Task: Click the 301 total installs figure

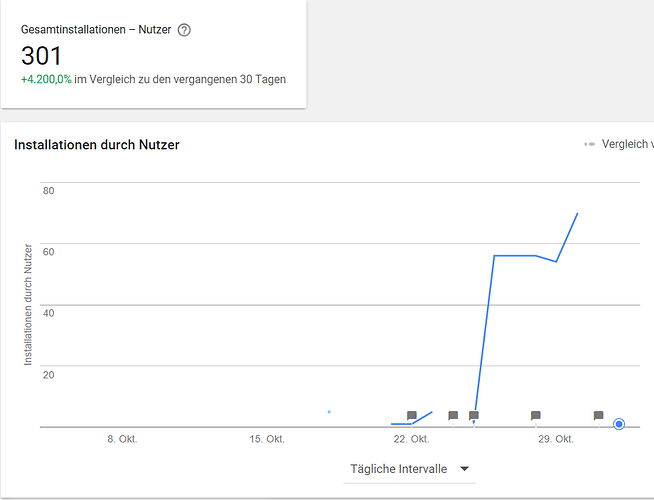Action: click(x=42, y=56)
